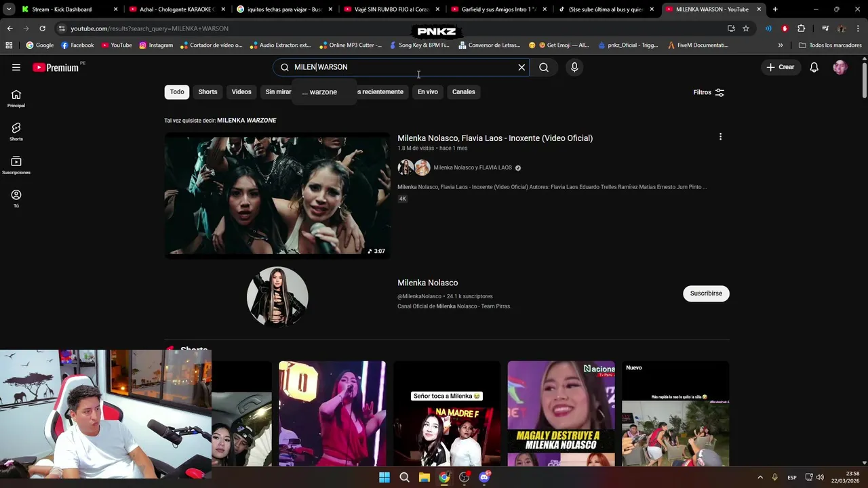Image resolution: width=868 pixels, height=488 pixels.
Task: Open Online MP3 Cutter bookmark
Action: click(351, 45)
